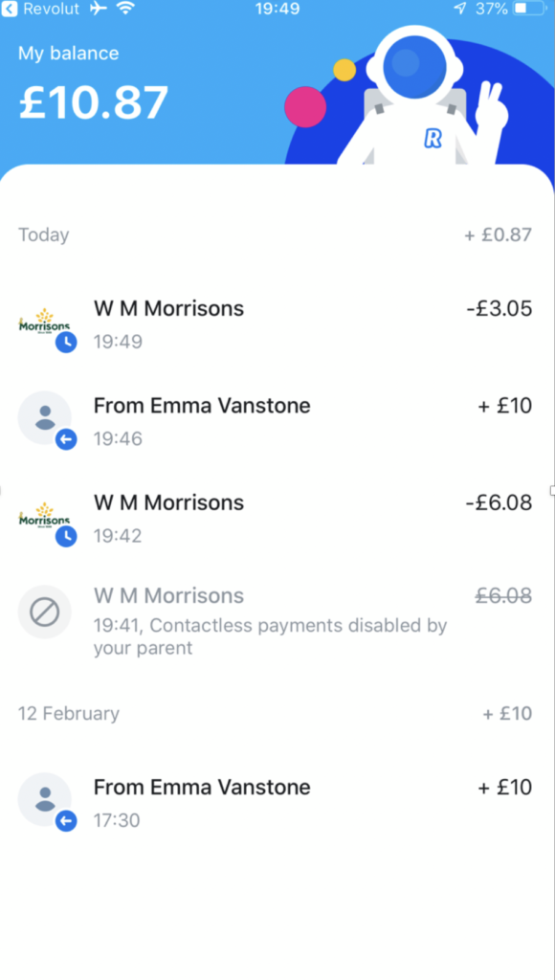Tap the person avatar on the 17:30 transfer

(44, 799)
